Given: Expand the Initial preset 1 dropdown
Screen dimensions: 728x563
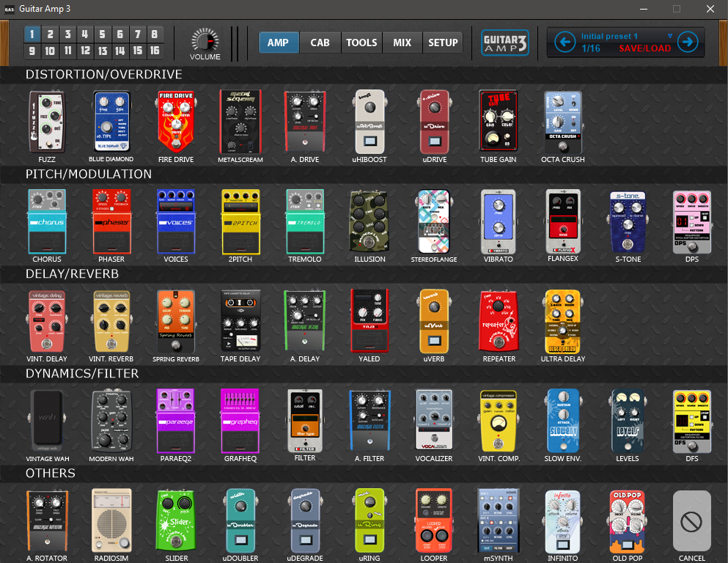Looking at the screenshot, I should pos(670,36).
